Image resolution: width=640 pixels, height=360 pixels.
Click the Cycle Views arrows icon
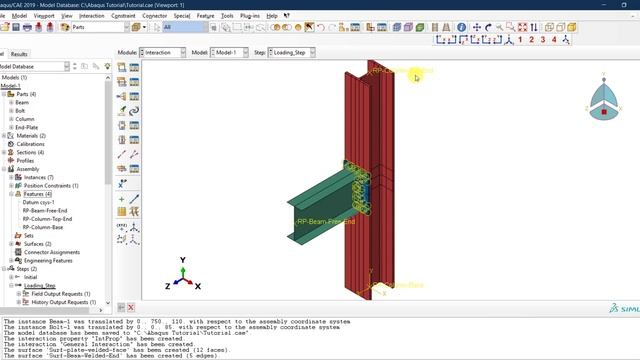click(x=534, y=27)
